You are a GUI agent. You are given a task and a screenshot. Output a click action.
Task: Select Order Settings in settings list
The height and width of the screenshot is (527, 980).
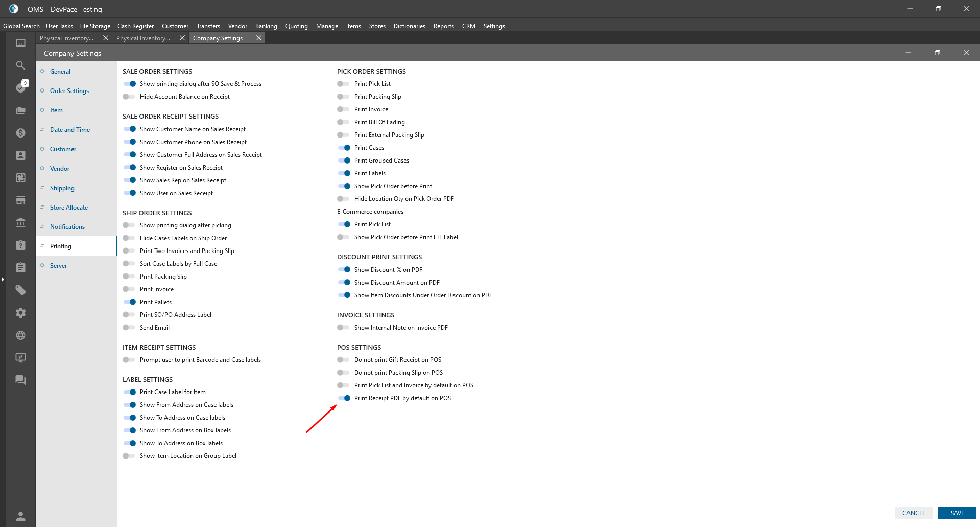click(69, 91)
